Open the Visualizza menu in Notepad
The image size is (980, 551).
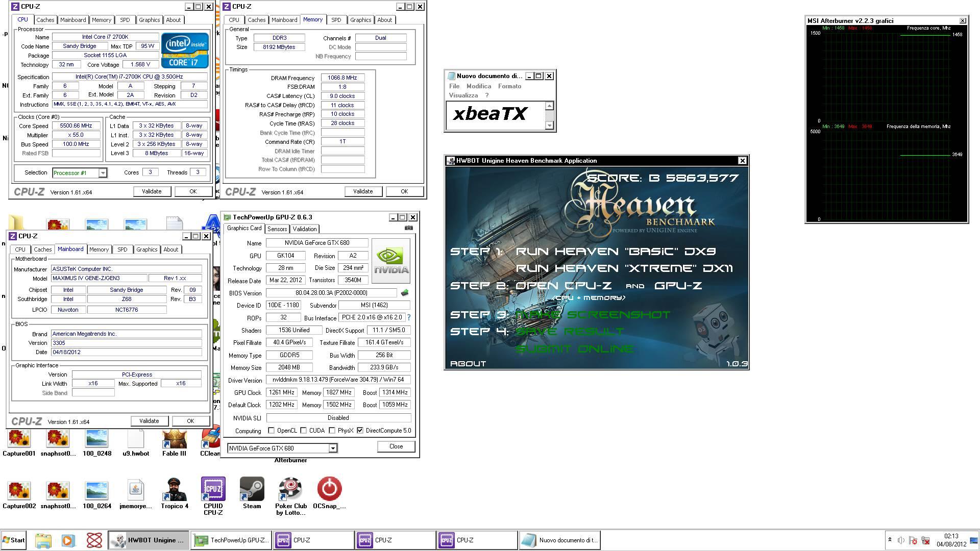(463, 95)
